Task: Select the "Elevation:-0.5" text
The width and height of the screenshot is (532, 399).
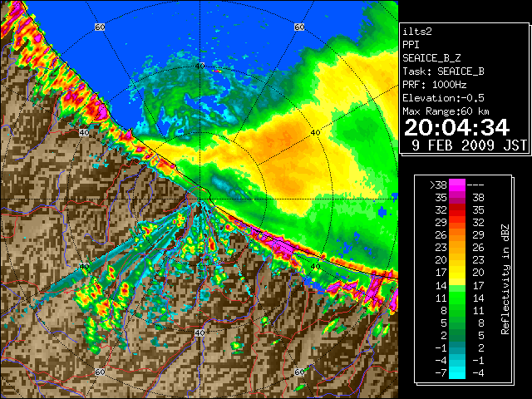Action: pyautogui.click(x=443, y=98)
